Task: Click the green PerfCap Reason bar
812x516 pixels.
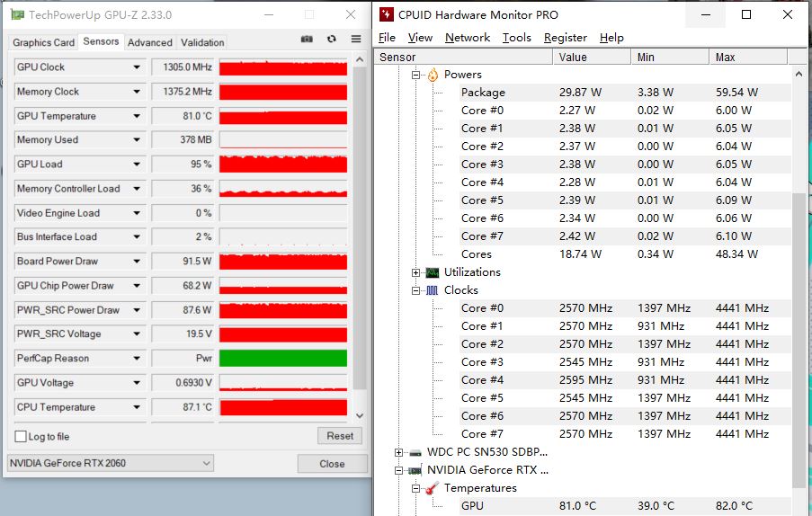Action: pyautogui.click(x=283, y=358)
